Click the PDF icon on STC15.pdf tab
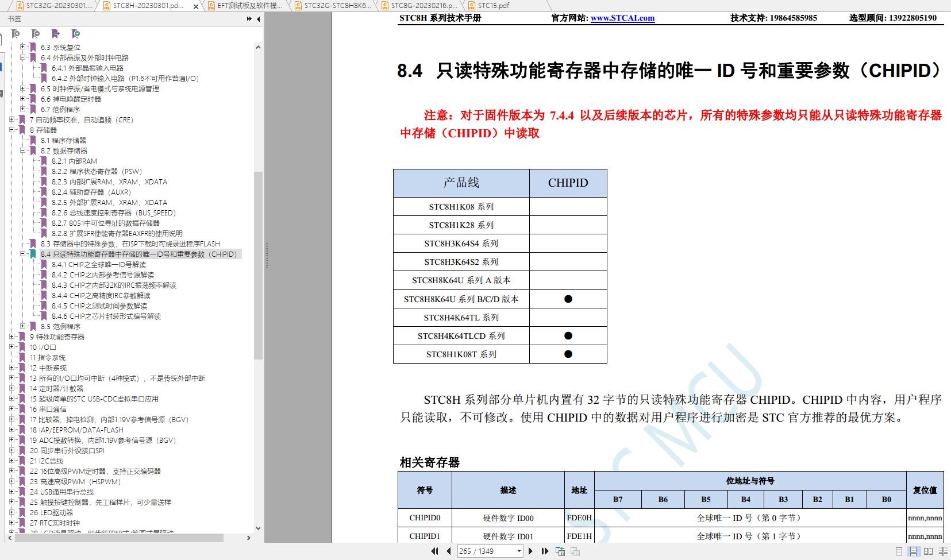The width and height of the screenshot is (951, 560). (472, 6)
